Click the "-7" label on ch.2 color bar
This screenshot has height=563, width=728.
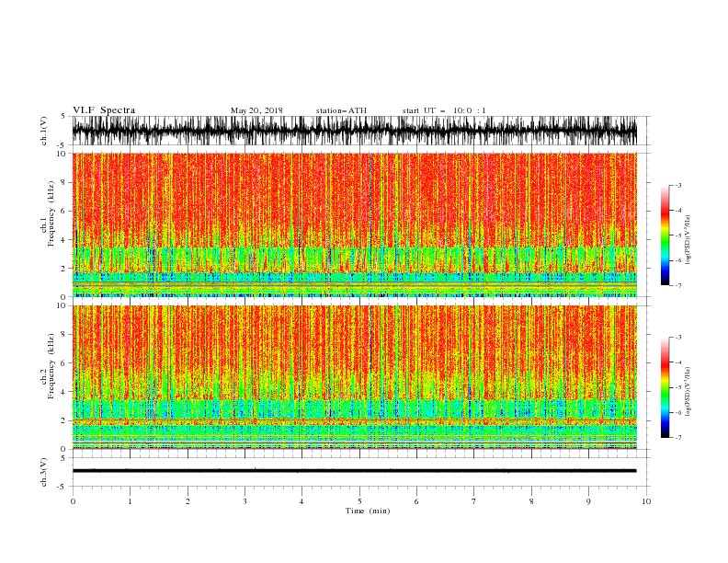coord(678,438)
